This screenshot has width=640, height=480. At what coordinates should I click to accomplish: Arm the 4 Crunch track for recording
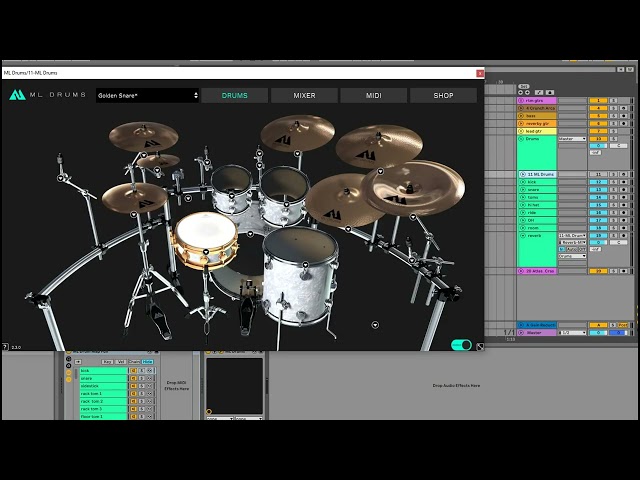[x=623, y=108]
